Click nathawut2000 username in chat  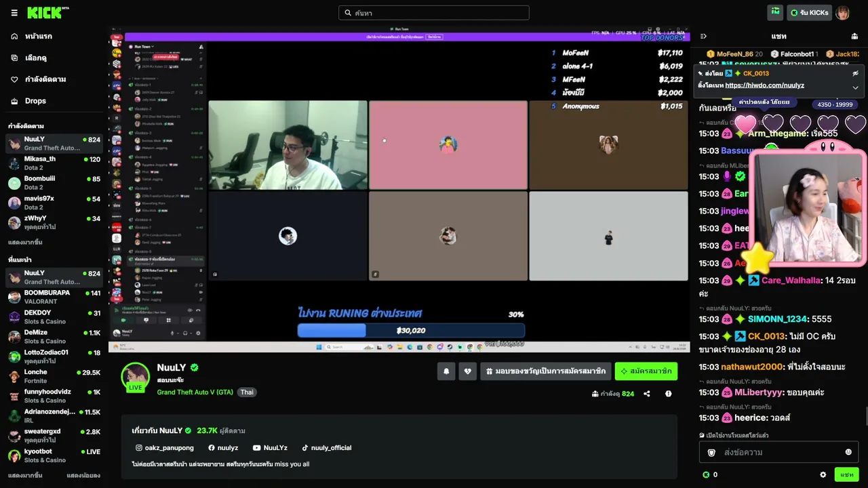(x=752, y=367)
